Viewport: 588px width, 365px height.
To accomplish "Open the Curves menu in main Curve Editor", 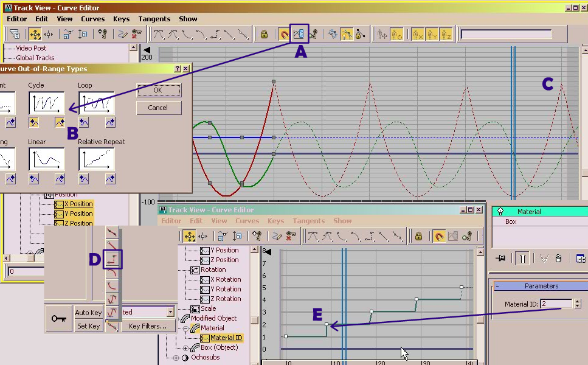I will [92, 19].
